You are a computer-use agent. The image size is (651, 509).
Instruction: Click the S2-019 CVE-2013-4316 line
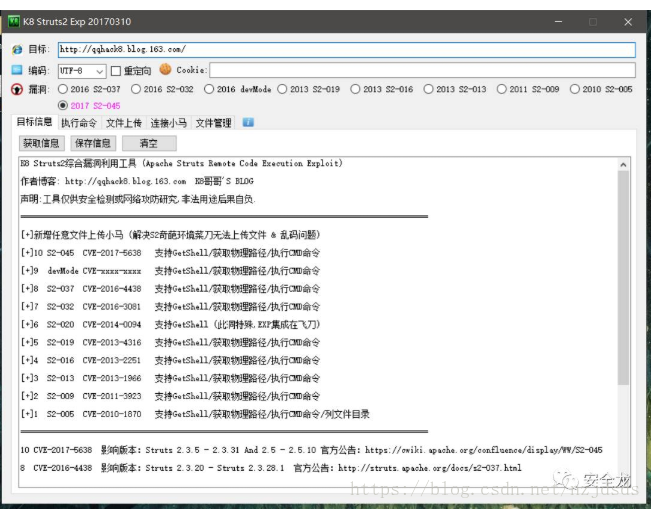coord(170,343)
